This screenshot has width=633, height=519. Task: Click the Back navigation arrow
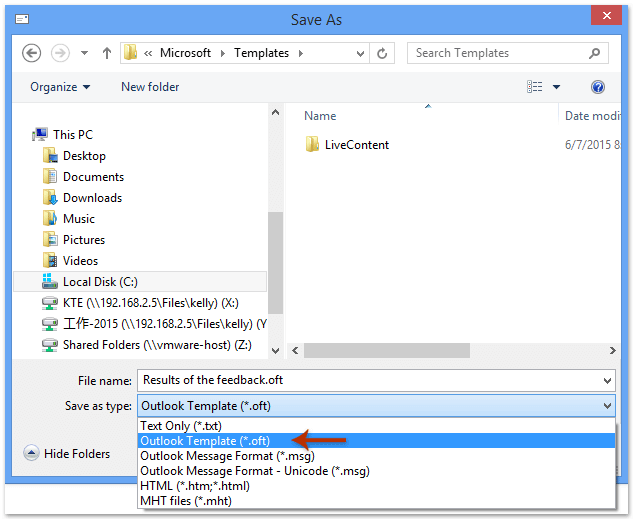pyautogui.click(x=31, y=53)
